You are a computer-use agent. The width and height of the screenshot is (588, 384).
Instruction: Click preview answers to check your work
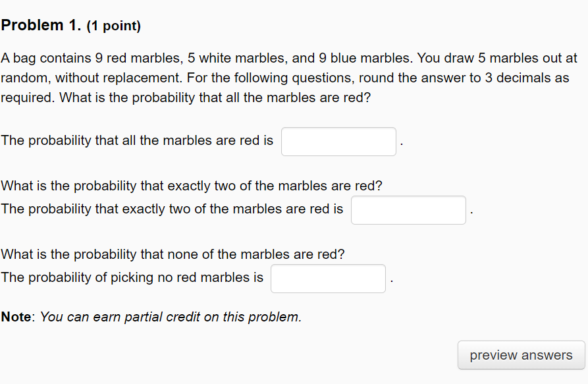tap(520, 355)
